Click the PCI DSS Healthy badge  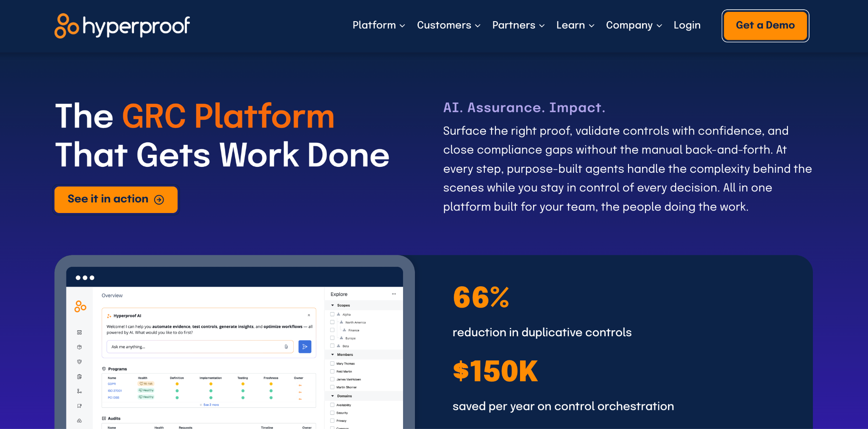tap(146, 397)
